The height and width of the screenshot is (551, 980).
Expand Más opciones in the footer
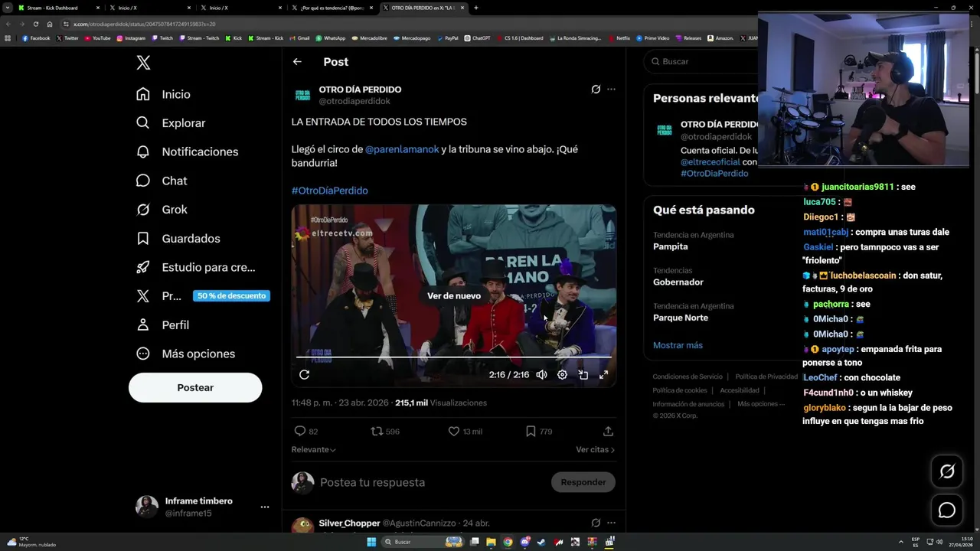[x=761, y=404]
